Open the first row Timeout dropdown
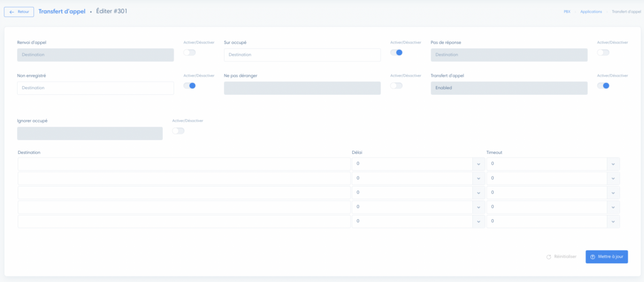Image resolution: width=644 pixels, height=282 pixels. pyautogui.click(x=613, y=164)
